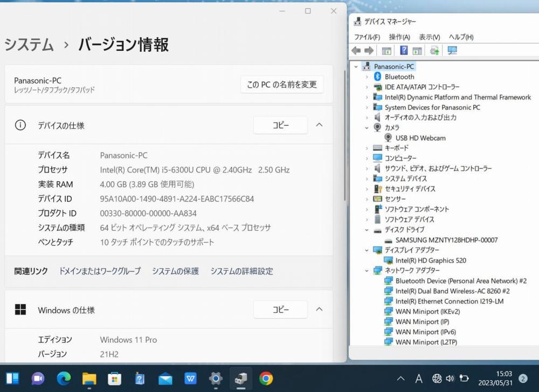Viewport: 539px width, 392px height.
Task: Open the ファイル(F) menu in Device Manager
Action: [367, 37]
